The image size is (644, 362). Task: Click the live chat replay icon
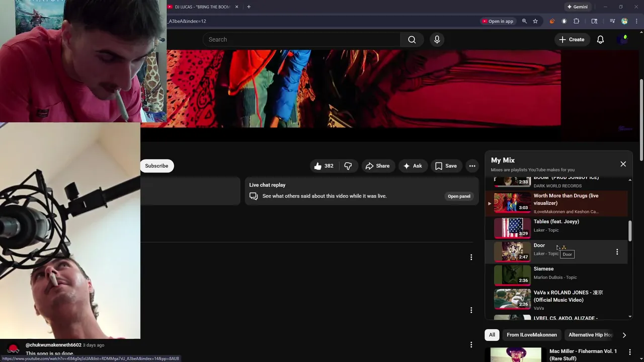[x=254, y=196]
